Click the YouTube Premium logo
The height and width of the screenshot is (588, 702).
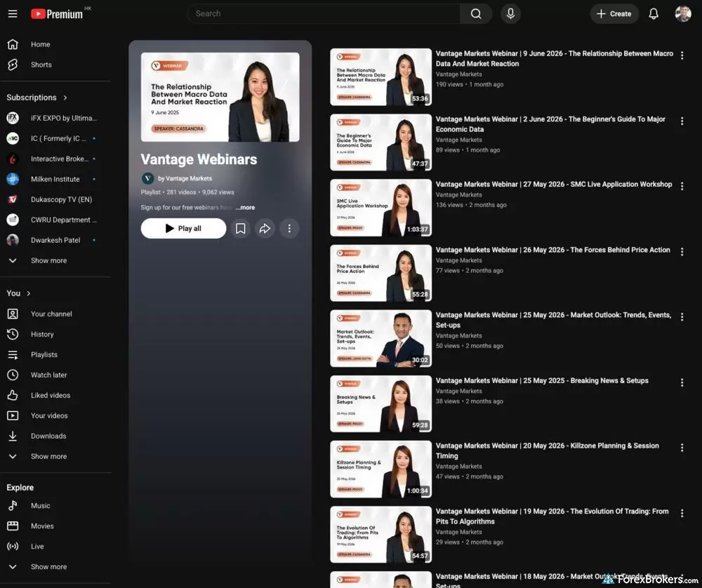57,14
